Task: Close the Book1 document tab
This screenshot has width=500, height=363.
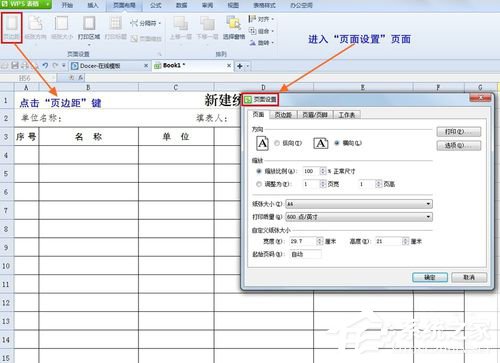Action: (x=229, y=66)
